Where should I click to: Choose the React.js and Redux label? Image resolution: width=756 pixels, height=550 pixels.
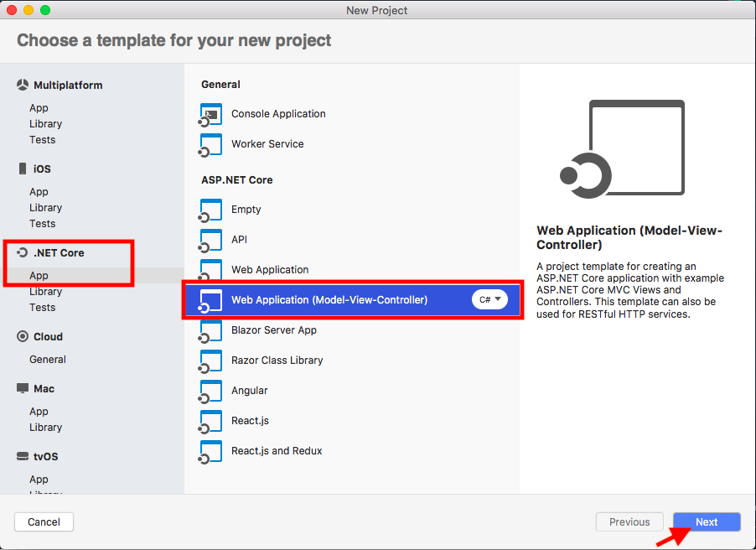tap(277, 450)
